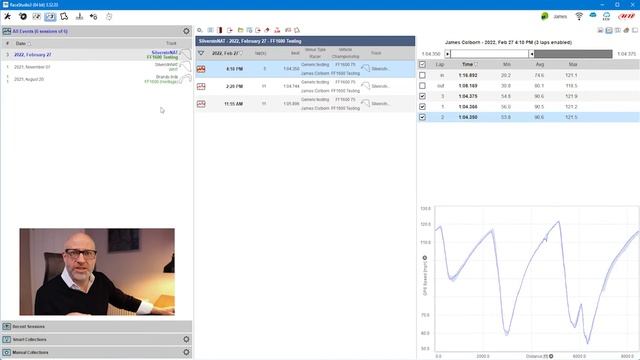This screenshot has width=640, height=360.
Task: Select the highlighted Analysis toolbar icon
Action: click(51, 16)
